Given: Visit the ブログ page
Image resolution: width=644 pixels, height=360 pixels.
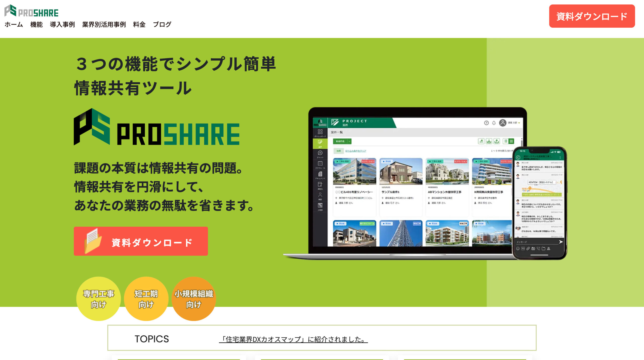Looking at the screenshot, I should 162,24.
